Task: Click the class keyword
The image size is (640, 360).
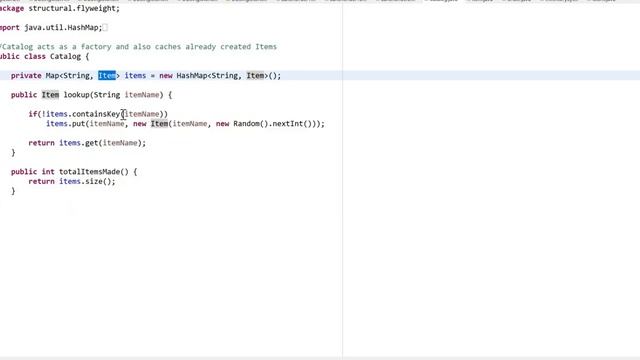Action: [x=35, y=56]
